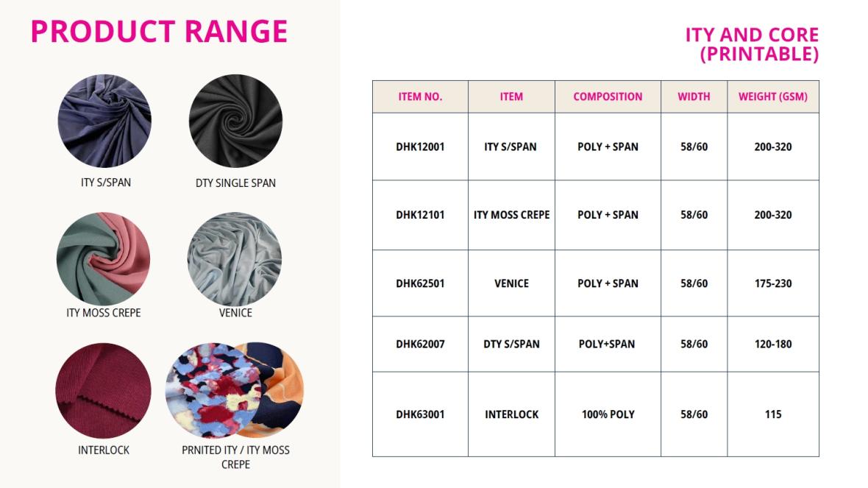
Task: Open the ITY Moss Crepe fabric swatch
Action: pos(104,258)
